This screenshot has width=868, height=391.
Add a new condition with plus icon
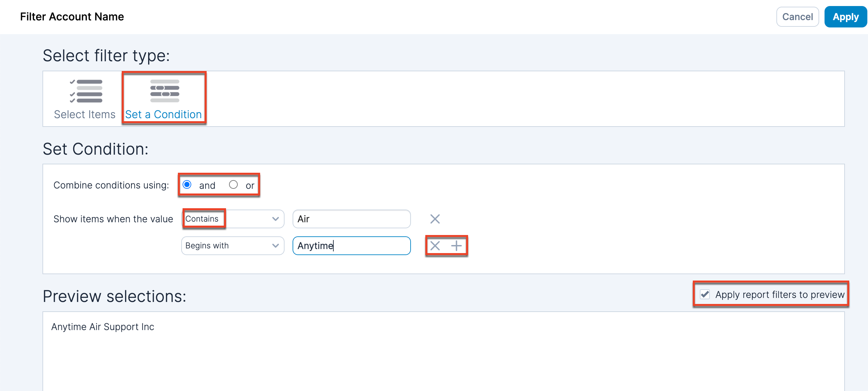coord(456,246)
